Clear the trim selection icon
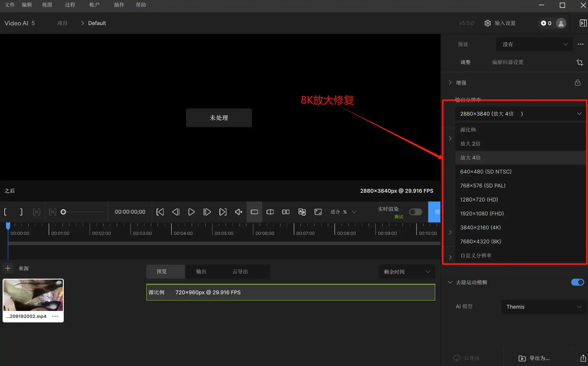This screenshot has width=588, height=366. point(37,212)
